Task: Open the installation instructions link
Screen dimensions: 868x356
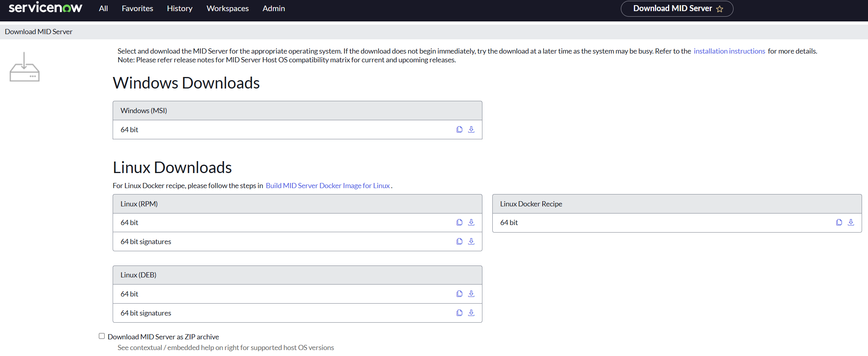Action: (x=729, y=51)
